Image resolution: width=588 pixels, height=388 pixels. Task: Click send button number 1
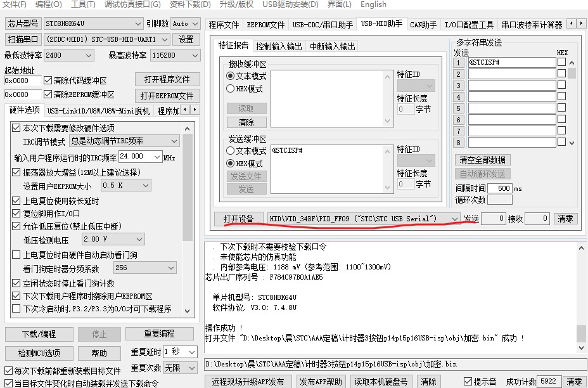coord(458,63)
